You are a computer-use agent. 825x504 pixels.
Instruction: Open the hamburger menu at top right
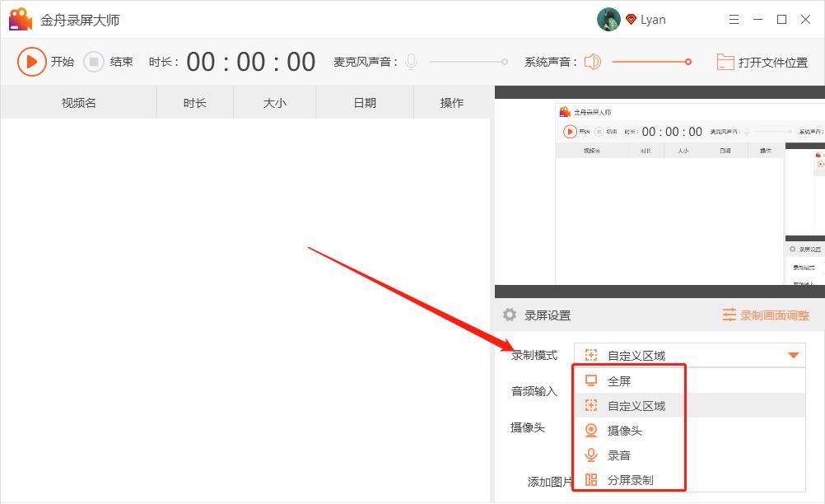[734, 18]
